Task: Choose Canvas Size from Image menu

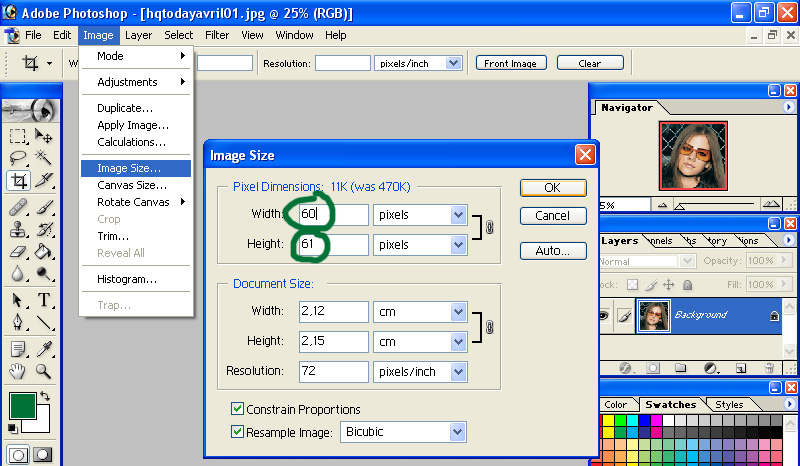Action: [131, 185]
